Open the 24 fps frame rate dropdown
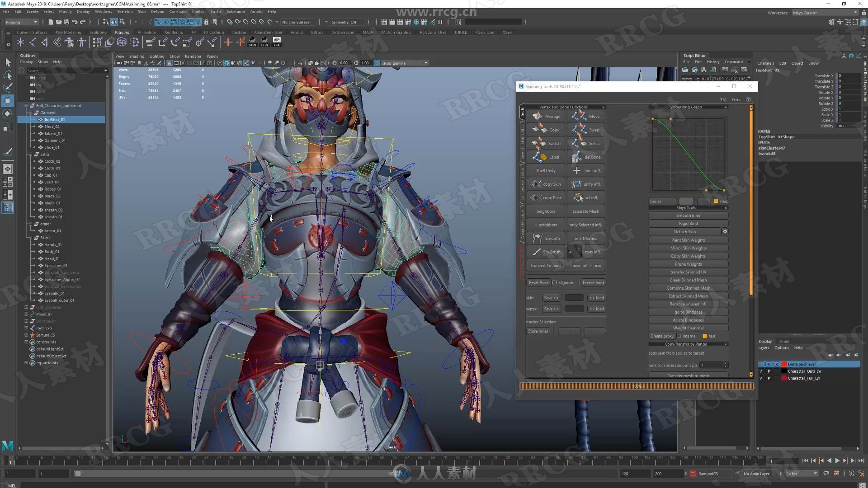Image resolution: width=868 pixels, height=488 pixels. 802,474
